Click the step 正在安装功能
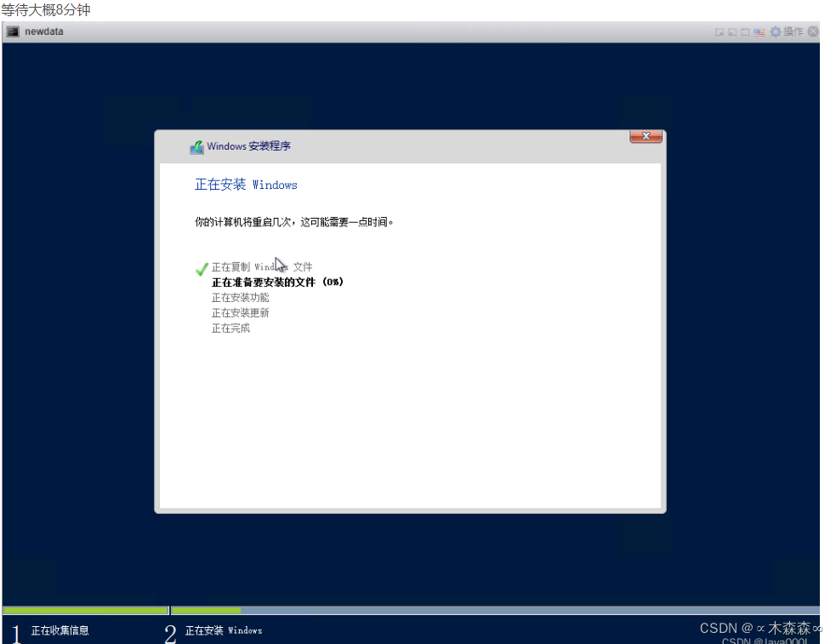Image resolution: width=836 pixels, height=644 pixels. [x=241, y=298]
